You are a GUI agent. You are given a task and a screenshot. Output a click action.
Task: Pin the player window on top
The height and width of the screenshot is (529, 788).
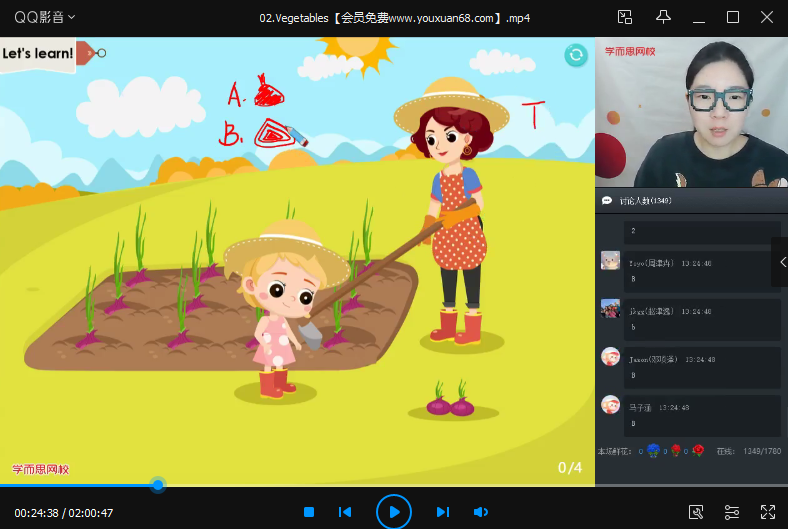pyautogui.click(x=662, y=17)
